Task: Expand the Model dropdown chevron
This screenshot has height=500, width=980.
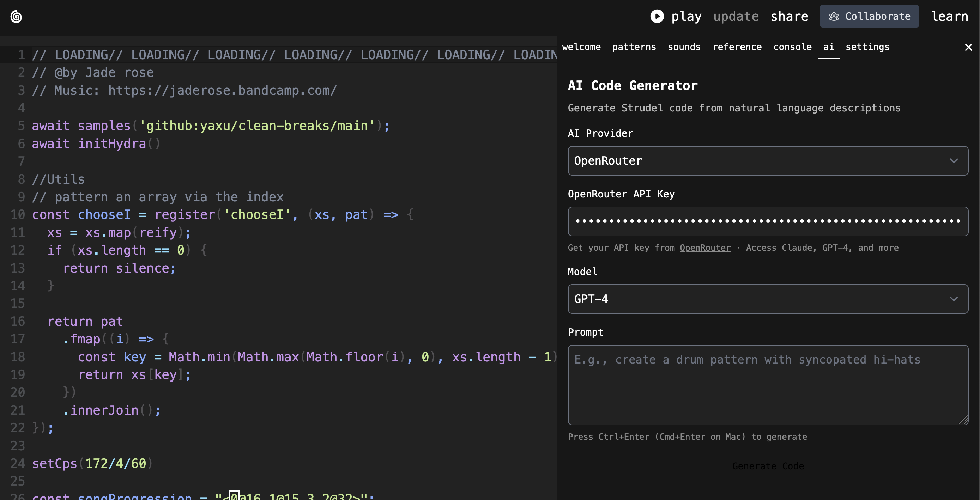Action: tap(954, 299)
